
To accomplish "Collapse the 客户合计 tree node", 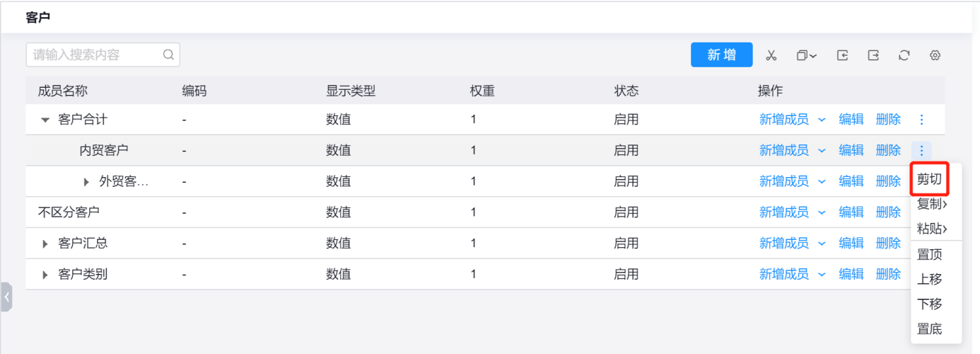I will [45, 120].
